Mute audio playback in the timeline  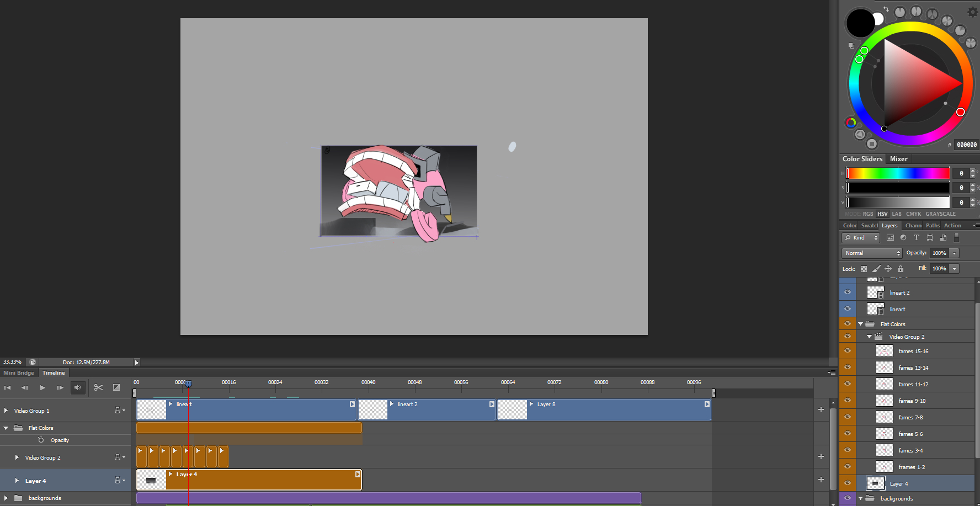point(78,387)
